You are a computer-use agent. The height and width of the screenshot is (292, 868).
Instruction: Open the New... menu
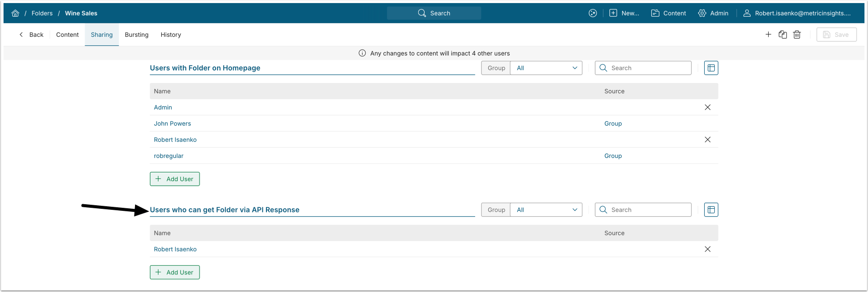coord(624,13)
